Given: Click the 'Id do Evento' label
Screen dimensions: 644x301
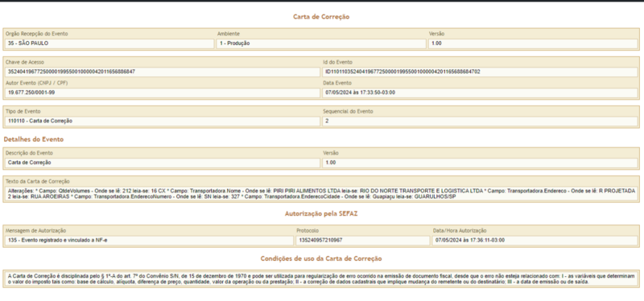Looking at the screenshot, I should (x=337, y=63).
